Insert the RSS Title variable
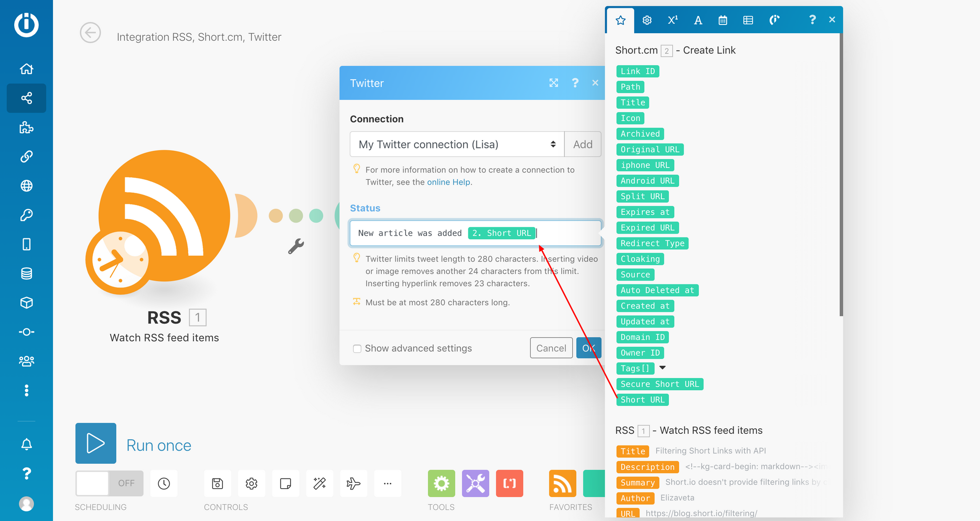Screen dimensions: 980x521 (633, 451)
